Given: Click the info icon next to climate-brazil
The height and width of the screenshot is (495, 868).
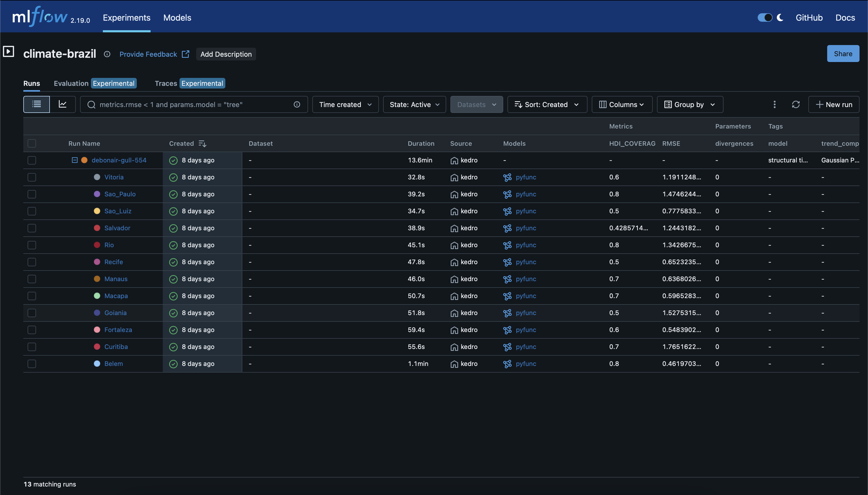Looking at the screenshot, I should click(x=107, y=54).
